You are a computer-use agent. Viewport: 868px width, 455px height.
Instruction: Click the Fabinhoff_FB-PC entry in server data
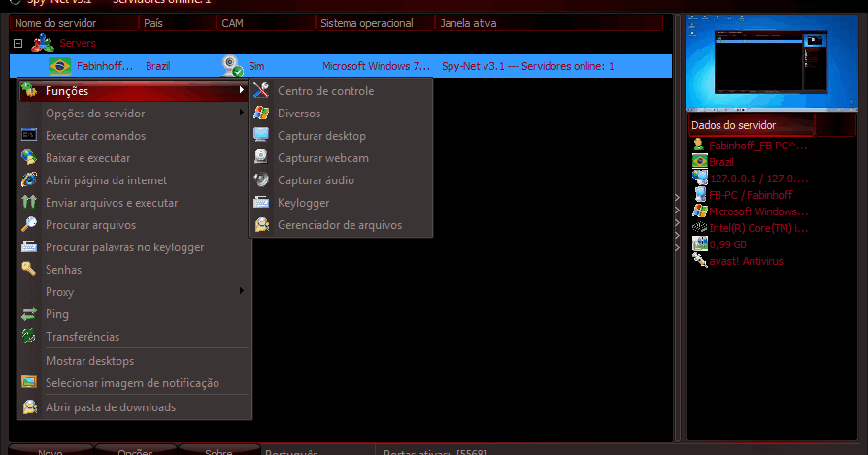(758, 146)
